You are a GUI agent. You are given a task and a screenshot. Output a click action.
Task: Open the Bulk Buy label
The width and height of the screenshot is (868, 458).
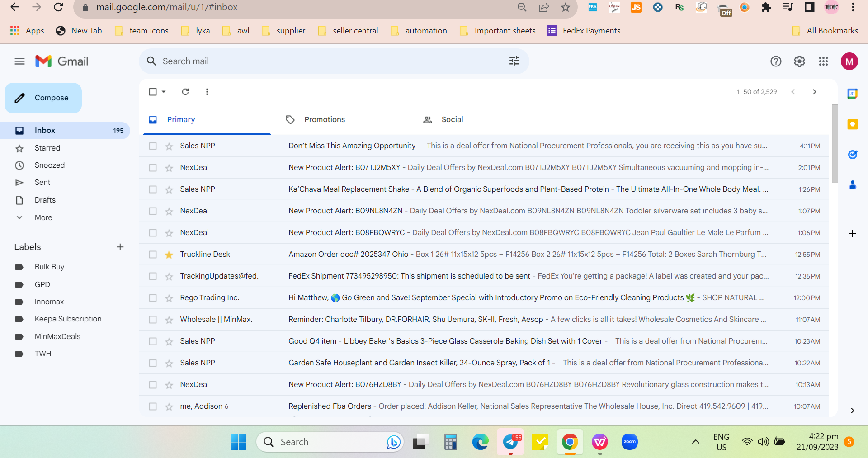point(49,267)
